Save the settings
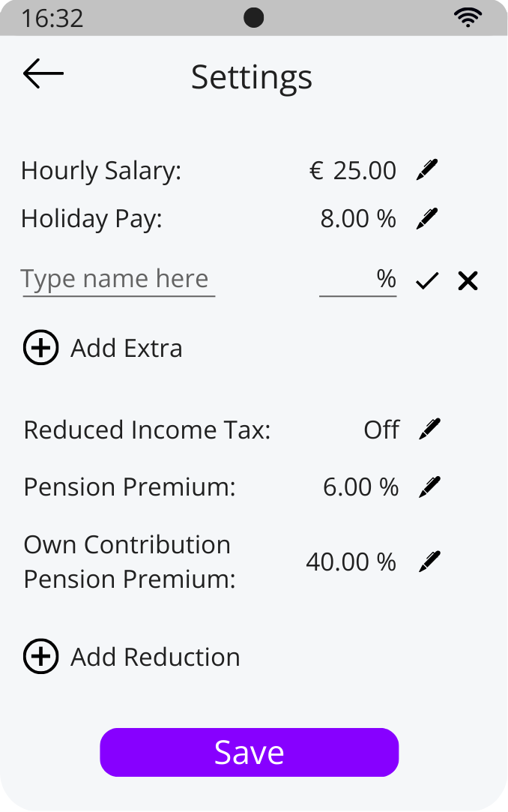This screenshot has width=508, height=812. point(250,752)
